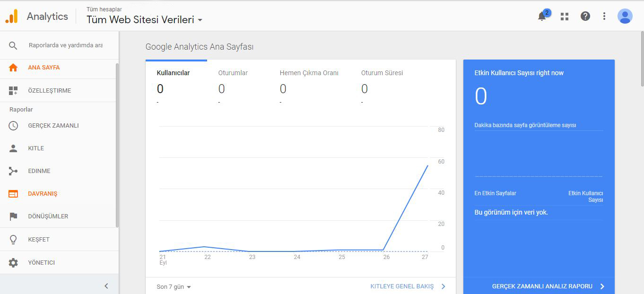Open the Tüm Web Sitesi Verileri dropdown
644x294 pixels.
click(x=145, y=20)
